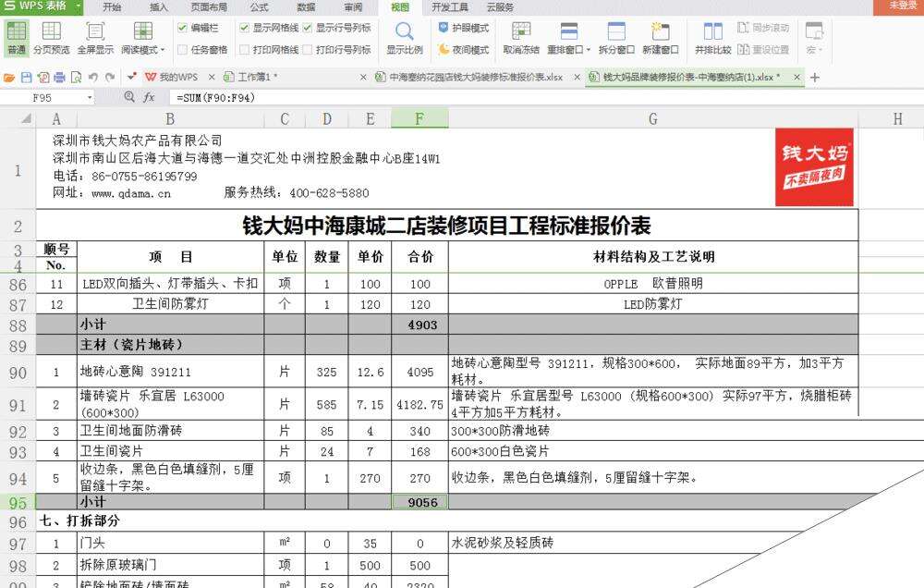Close the 我的WPS document tab
Image resolution: width=924 pixels, height=588 pixels.
tap(211, 78)
